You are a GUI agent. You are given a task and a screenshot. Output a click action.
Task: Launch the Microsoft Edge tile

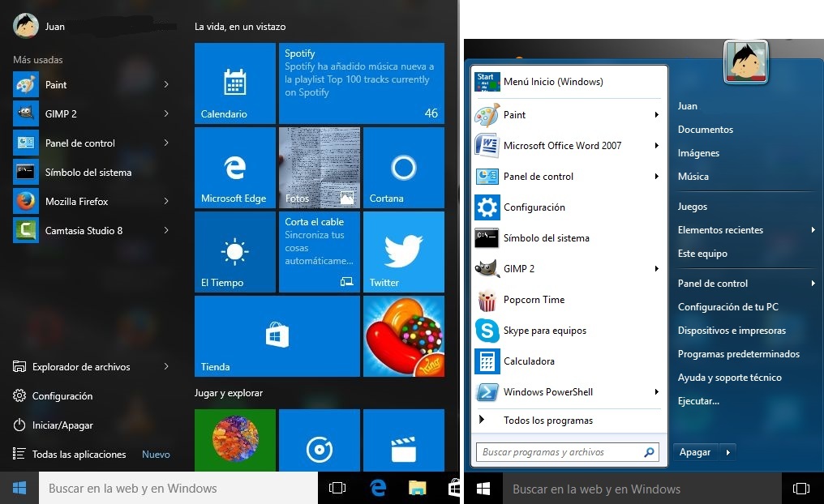tap(235, 168)
